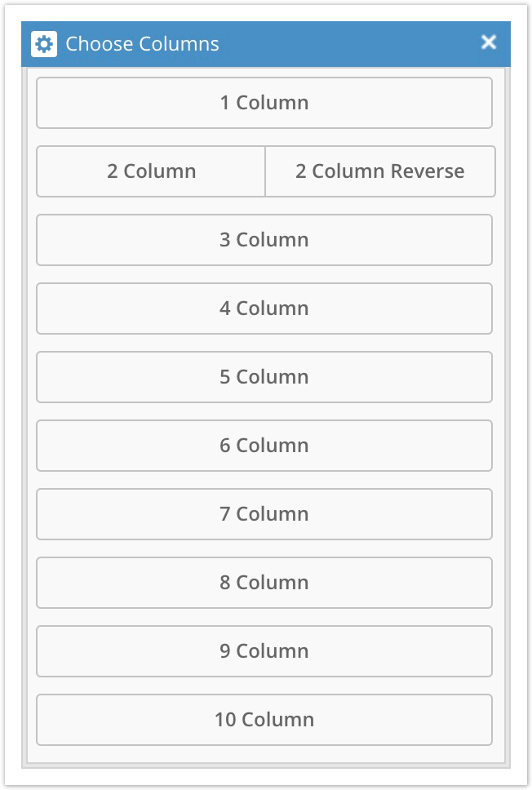Viewport: 532px width, 790px height.
Task: Choose the 9 Column layout
Action: (265, 651)
